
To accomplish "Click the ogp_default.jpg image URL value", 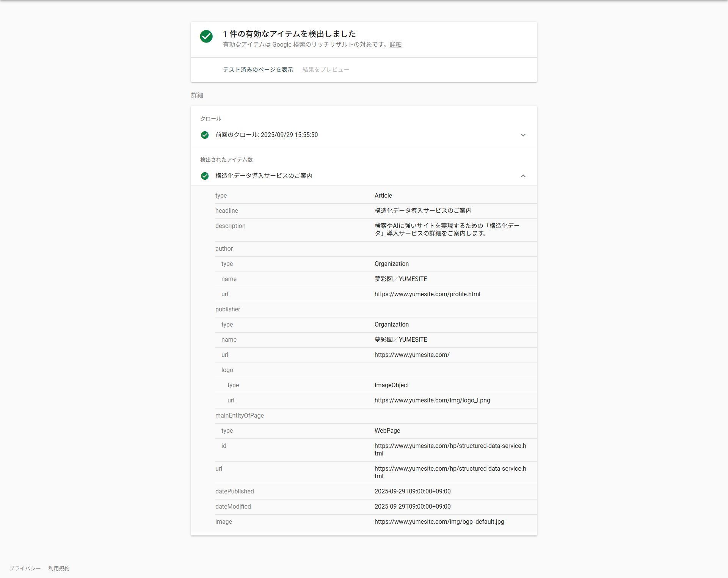I will tap(439, 522).
